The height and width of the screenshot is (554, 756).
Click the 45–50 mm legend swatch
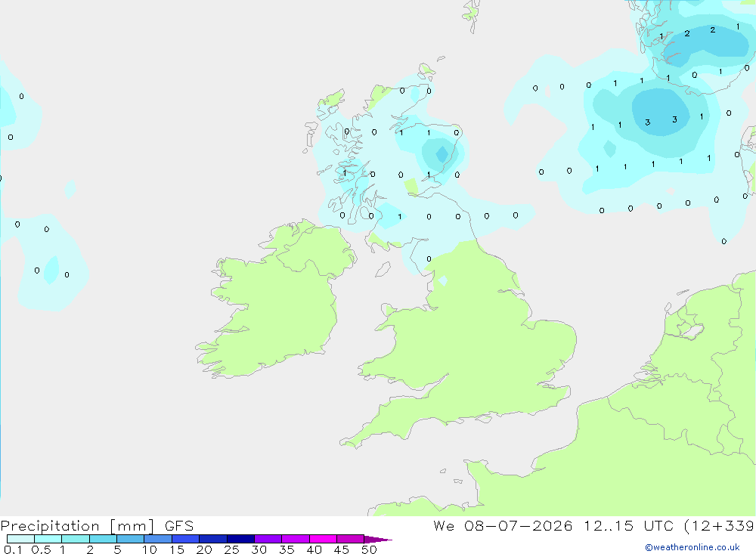point(351,539)
